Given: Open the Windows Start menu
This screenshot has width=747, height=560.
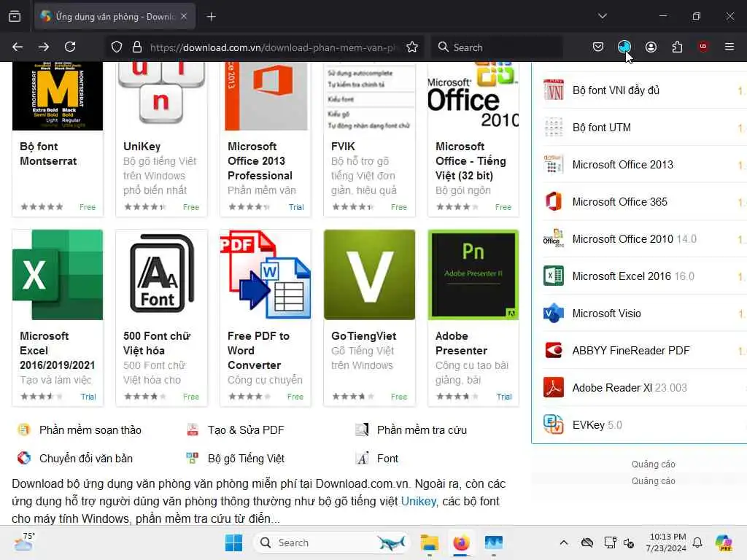Looking at the screenshot, I should click(233, 542).
